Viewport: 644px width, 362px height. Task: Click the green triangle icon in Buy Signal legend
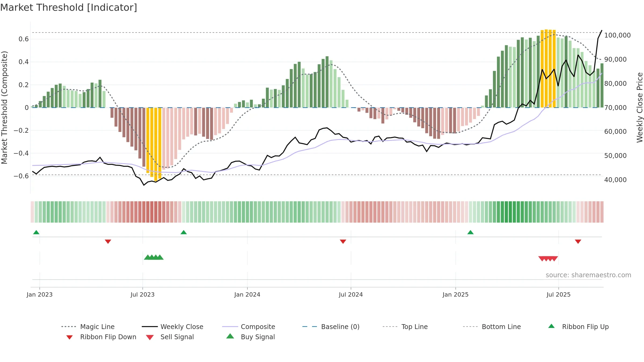[230, 336]
